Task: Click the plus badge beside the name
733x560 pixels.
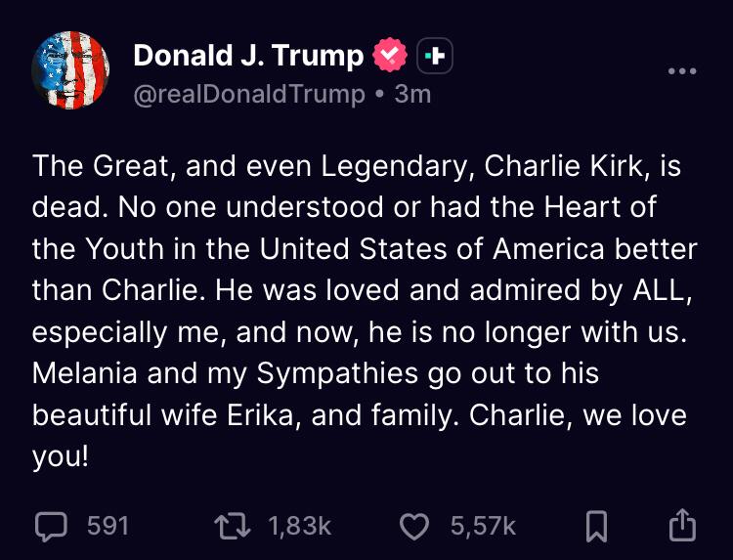Action: point(434,57)
